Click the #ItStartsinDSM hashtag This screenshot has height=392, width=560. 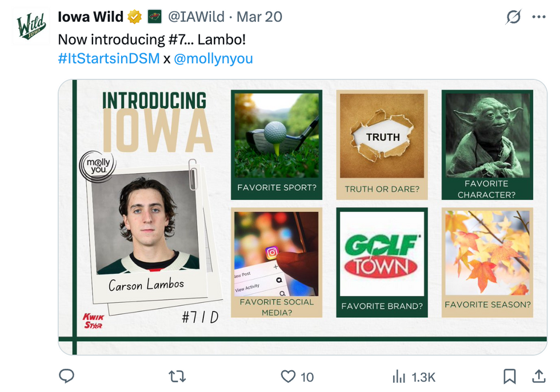[x=109, y=58]
